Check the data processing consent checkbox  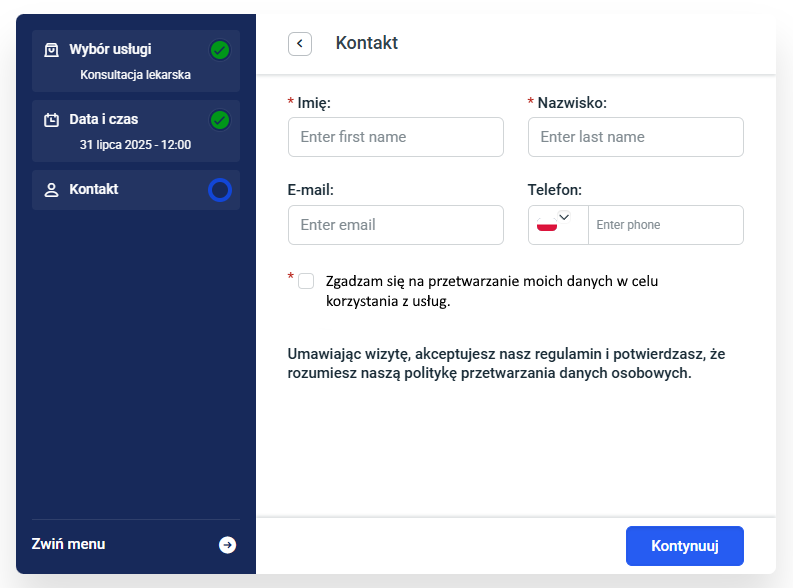306,281
